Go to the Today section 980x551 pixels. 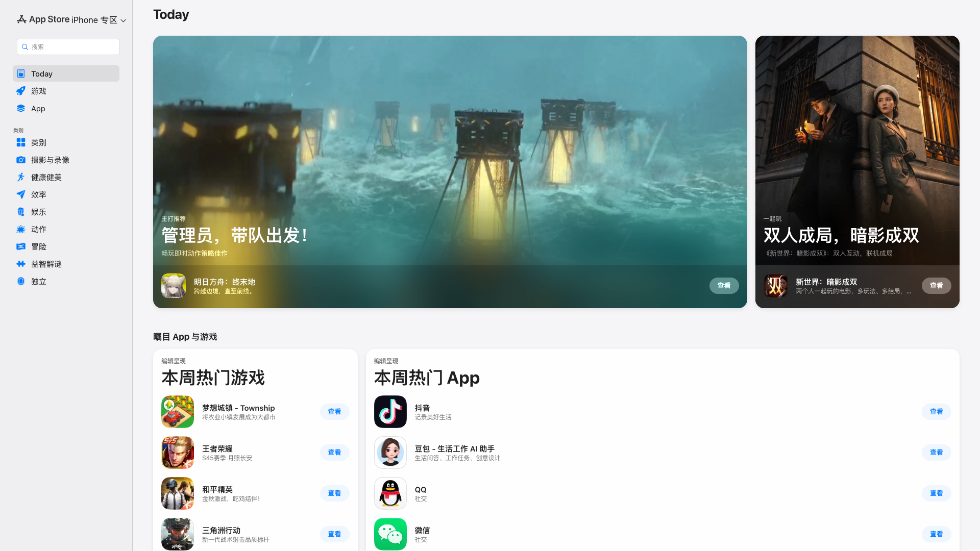tap(66, 74)
